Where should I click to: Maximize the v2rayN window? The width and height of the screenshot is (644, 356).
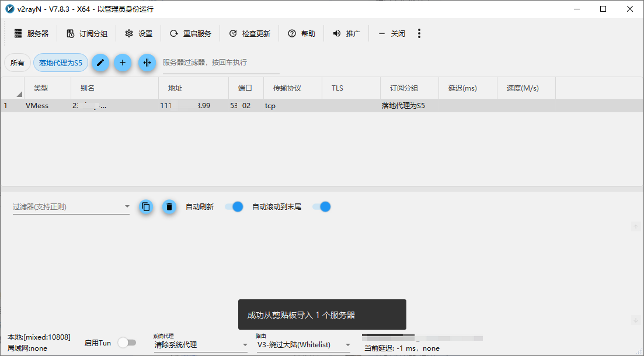point(603,9)
